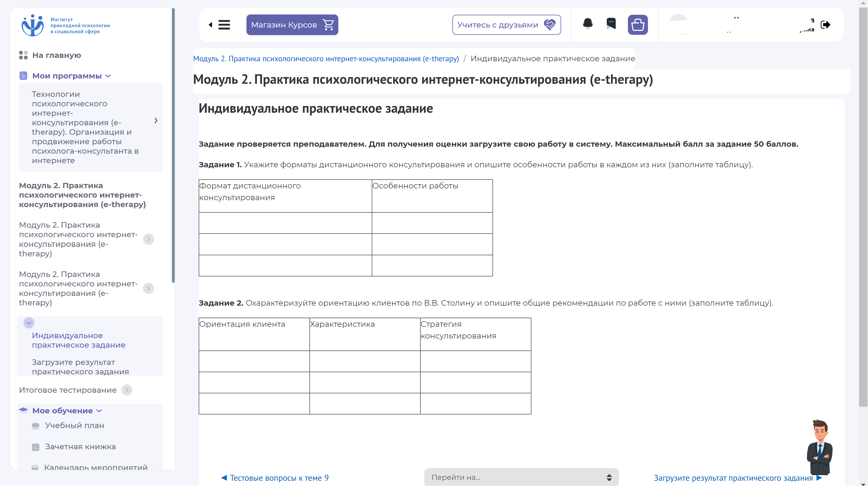Viewport: 868px width, 486px height.
Task: Click the Индивидуальное практическое задание page heading
Action: coord(316,109)
